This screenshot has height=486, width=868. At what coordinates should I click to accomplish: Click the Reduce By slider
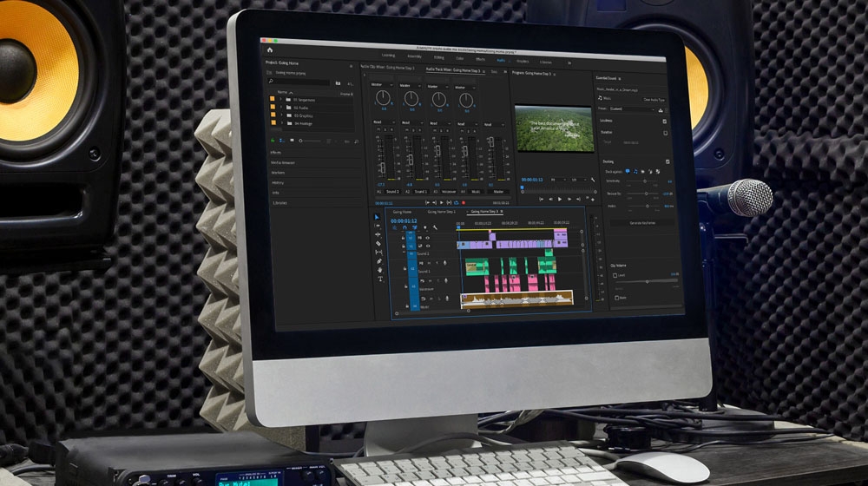click(645, 194)
